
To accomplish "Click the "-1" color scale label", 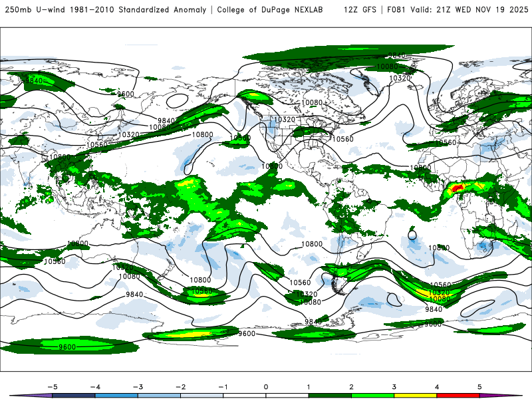I will point(223,387).
